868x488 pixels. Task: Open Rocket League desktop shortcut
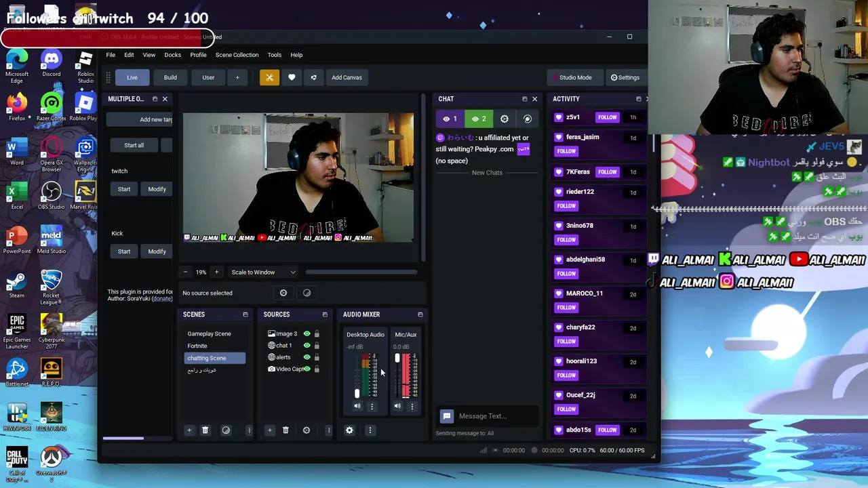pyautogui.click(x=51, y=287)
